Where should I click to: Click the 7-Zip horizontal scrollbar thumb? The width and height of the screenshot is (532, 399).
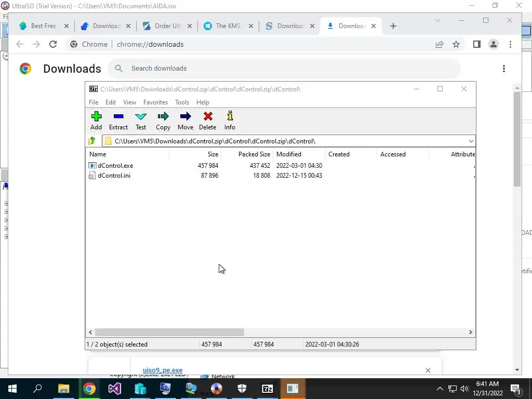(169, 332)
